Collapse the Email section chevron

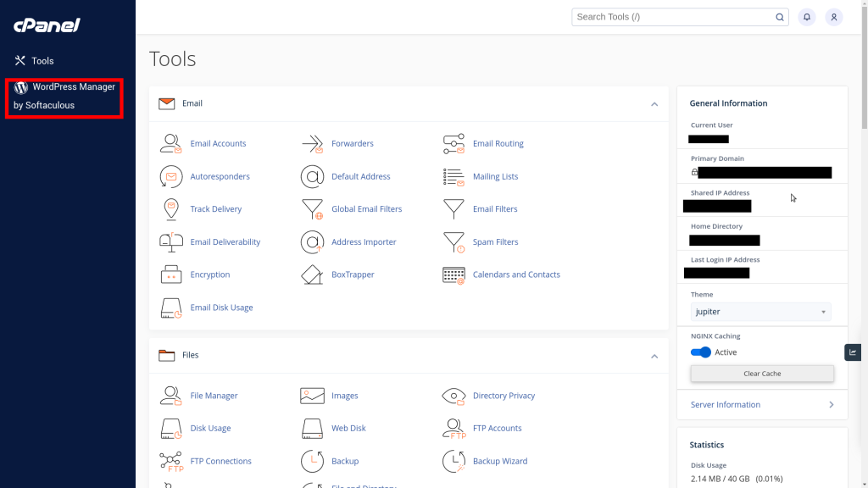coord(654,104)
